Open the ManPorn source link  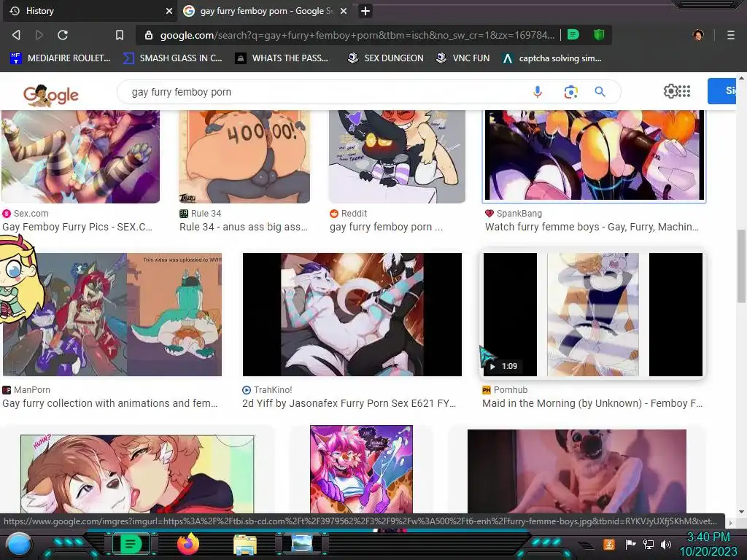pos(26,390)
